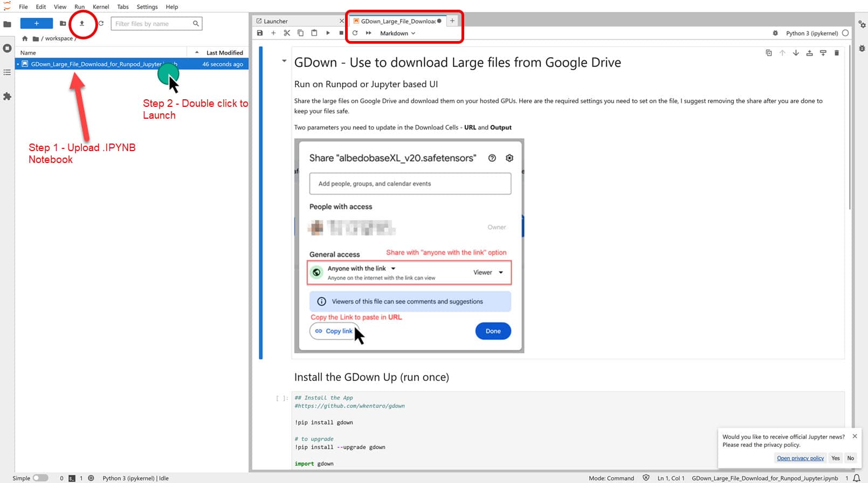
Task: Open the notifications bell icon
Action: pyautogui.click(x=857, y=478)
